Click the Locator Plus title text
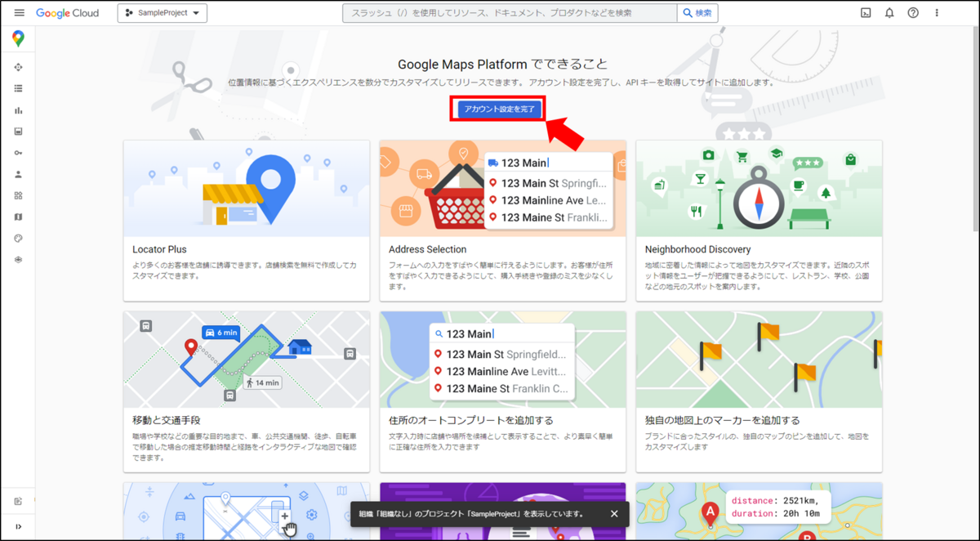Screen dimensions: 980x541 [x=160, y=249]
